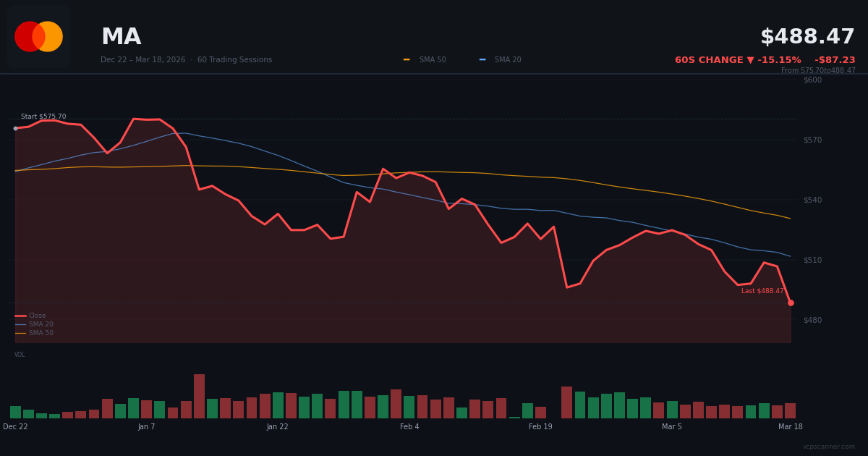Click the Close entry in chart legend
868x456 pixels.
[30, 316]
